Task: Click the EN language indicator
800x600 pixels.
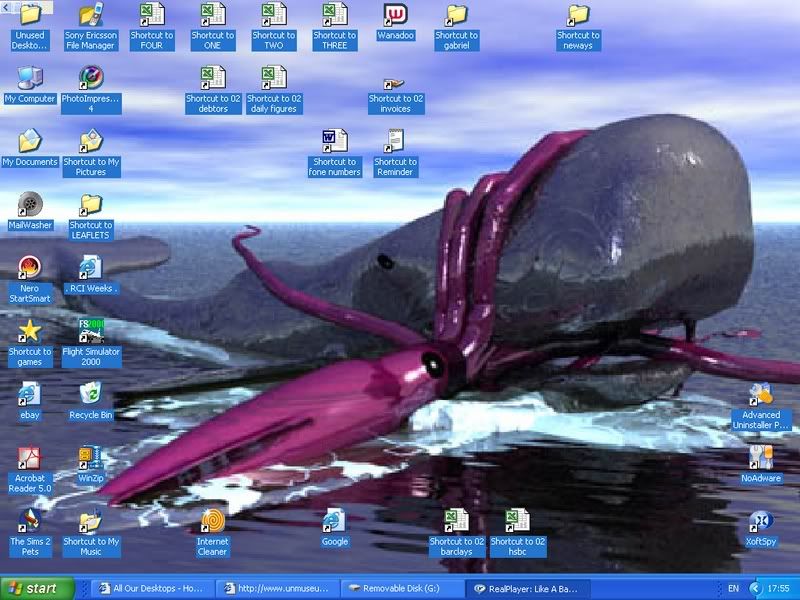Action: (734, 588)
